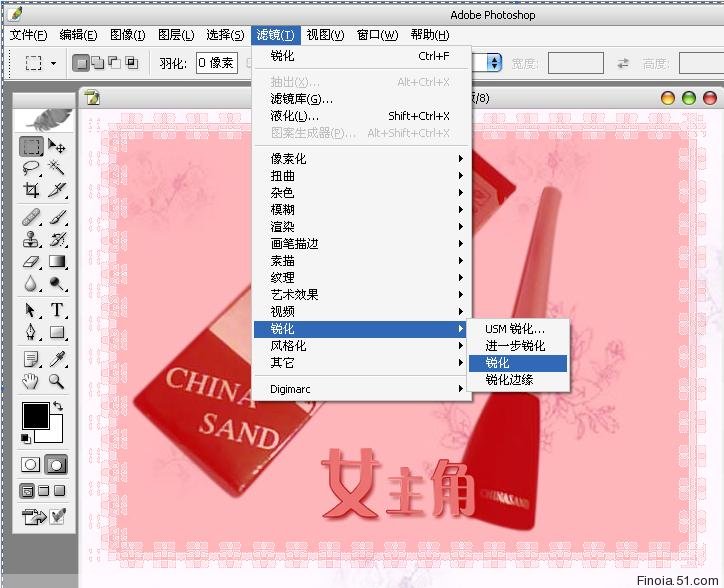
Task: Select the Pen tool
Action: click(31, 332)
